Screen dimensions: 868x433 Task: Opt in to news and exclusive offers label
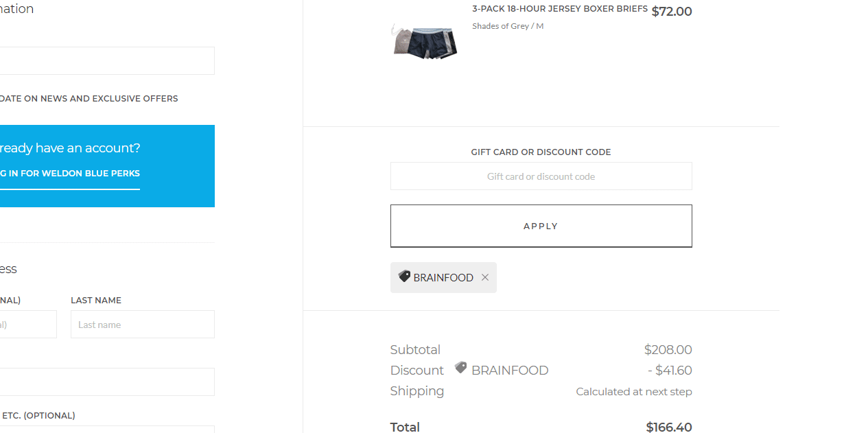click(89, 99)
